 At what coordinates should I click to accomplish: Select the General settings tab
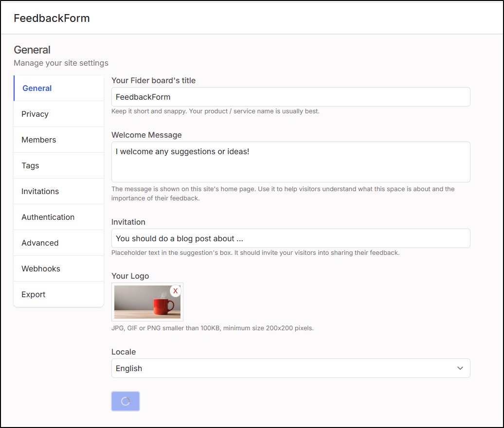[59, 88]
